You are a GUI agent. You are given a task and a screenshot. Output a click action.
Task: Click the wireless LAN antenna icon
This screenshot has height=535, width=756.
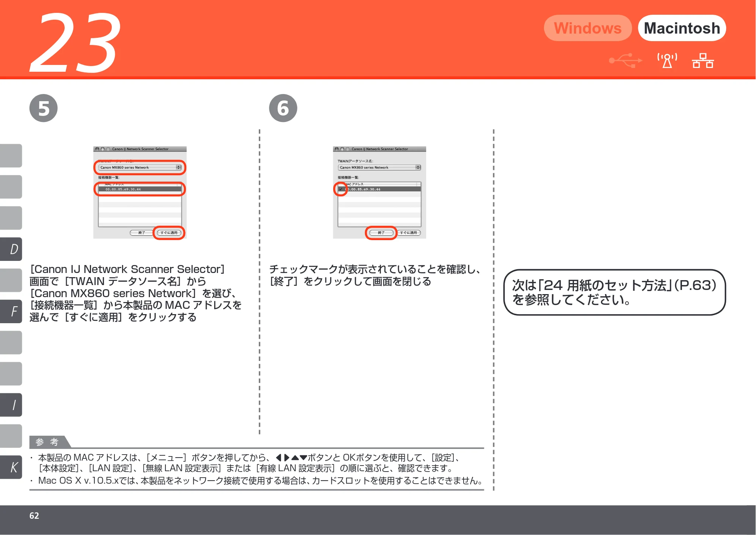click(x=667, y=60)
